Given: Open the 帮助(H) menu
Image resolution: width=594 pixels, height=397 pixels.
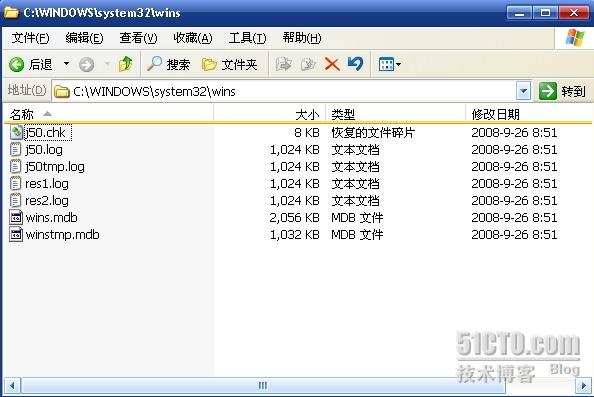Looking at the screenshot, I should [302, 38].
